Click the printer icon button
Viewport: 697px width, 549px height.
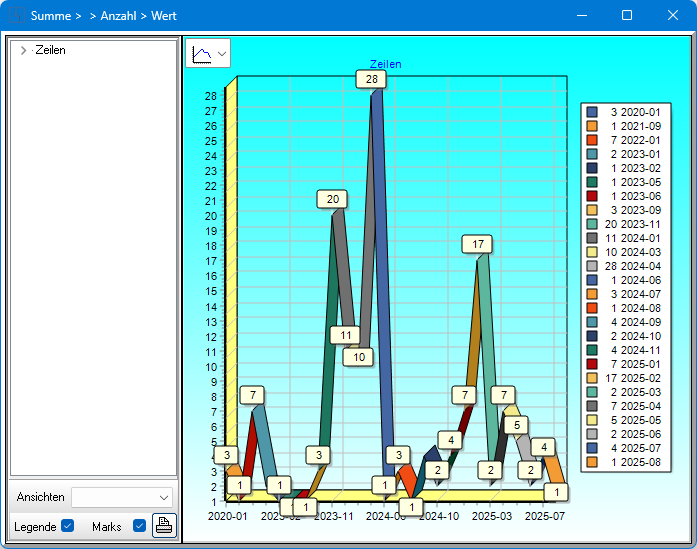point(164,526)
